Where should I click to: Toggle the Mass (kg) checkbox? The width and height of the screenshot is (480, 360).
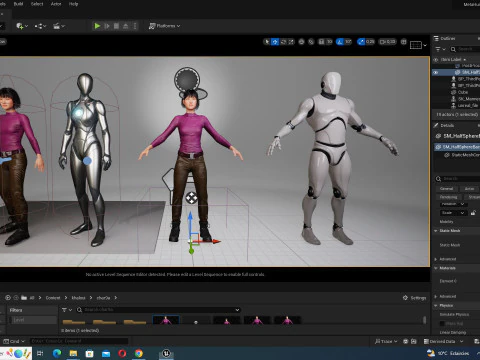pos(442,323)
